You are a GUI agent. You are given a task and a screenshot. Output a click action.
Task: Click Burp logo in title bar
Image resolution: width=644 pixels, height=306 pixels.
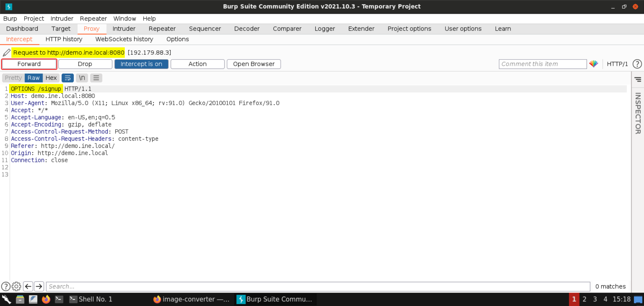[x=9, y=6]
